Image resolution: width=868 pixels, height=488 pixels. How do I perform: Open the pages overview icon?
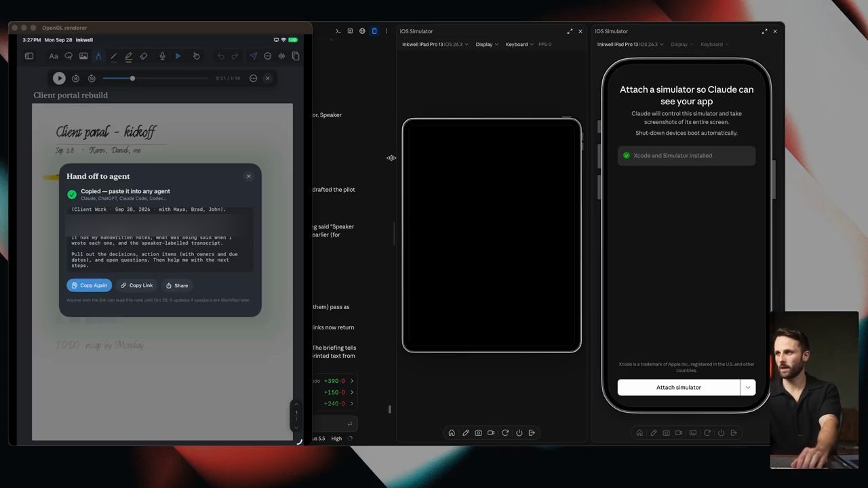click(296, 56)
